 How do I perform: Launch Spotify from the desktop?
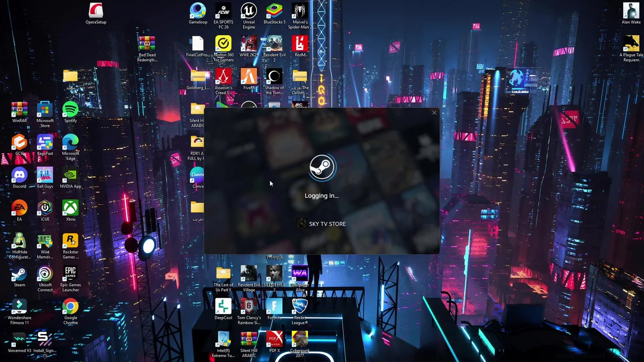point(70,112)
